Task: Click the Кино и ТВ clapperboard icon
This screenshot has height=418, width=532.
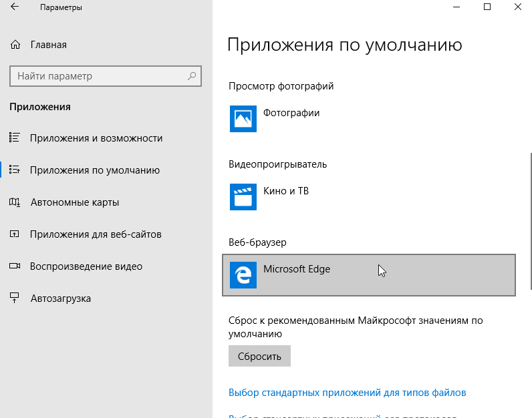Action: pyautogui.click(x=243, y=196)
